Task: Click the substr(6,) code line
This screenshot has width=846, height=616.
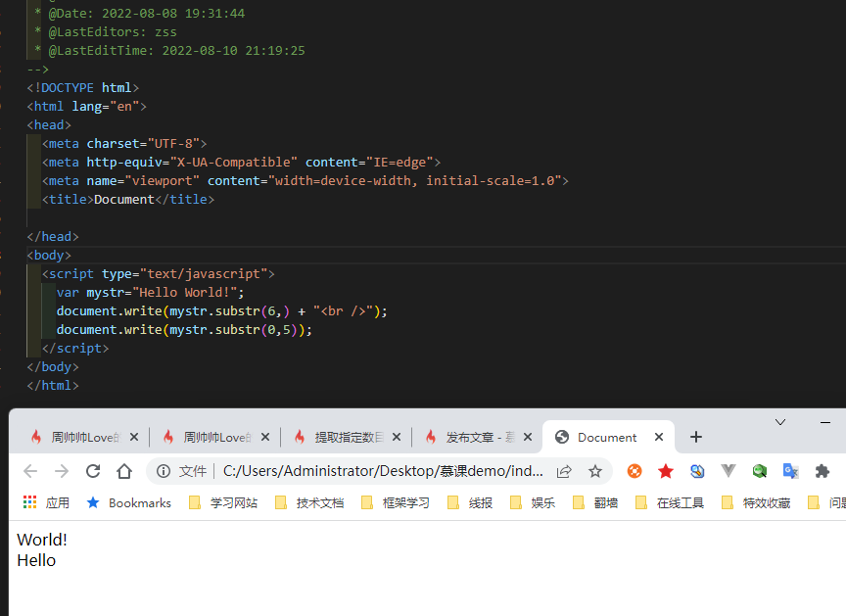Action: click(221, 311)
